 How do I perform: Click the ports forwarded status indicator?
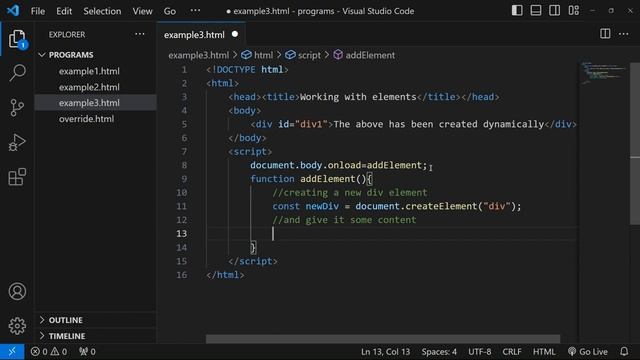87,351
